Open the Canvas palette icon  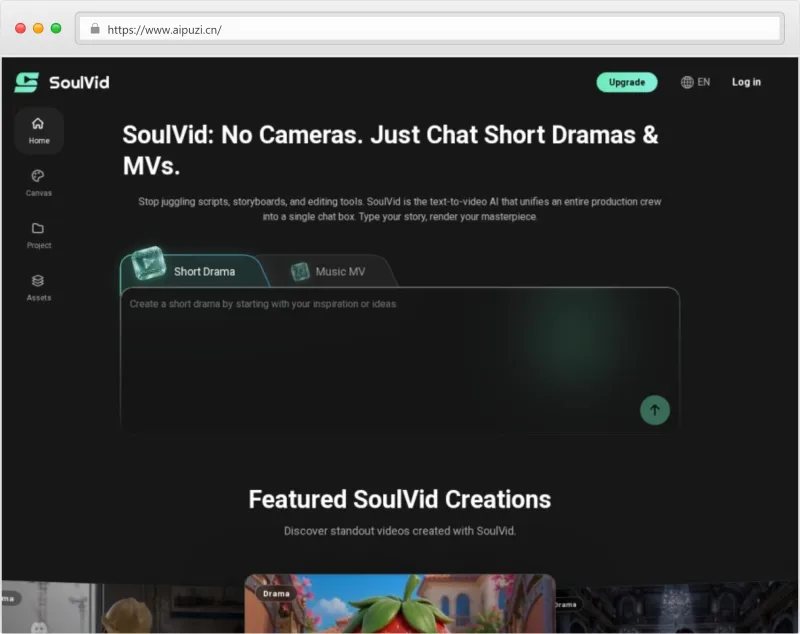point(38,176)
